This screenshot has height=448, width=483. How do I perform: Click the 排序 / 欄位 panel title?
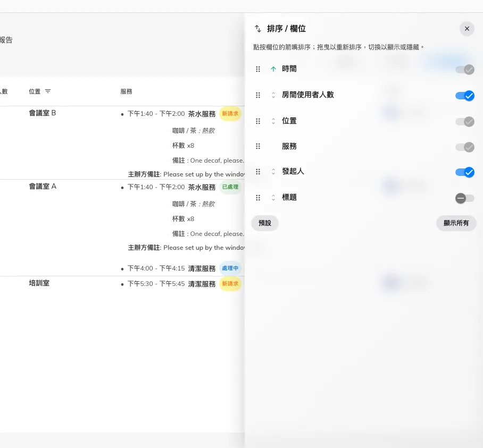point(286,29)
